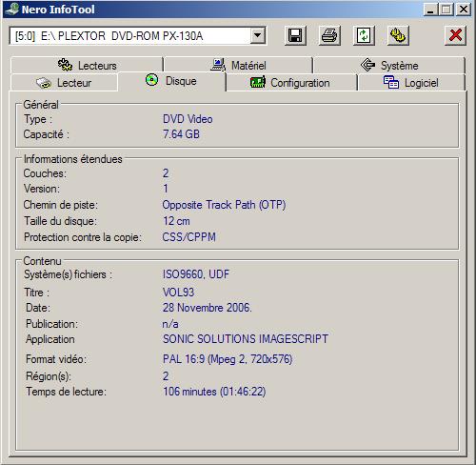Image resolution: width=476 pixels, height=465 pixels.
Task: Open the drive selection dropdown arrow
Action: pyautogui.click(x=257, y=35)
